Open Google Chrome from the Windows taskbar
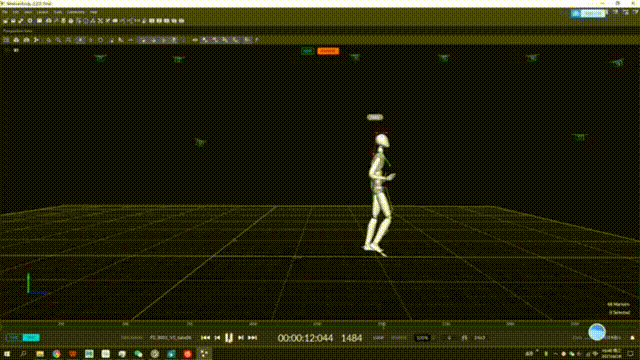Image resolution: width=640 pixels, height=360 pixels. [x=56, y=354]
